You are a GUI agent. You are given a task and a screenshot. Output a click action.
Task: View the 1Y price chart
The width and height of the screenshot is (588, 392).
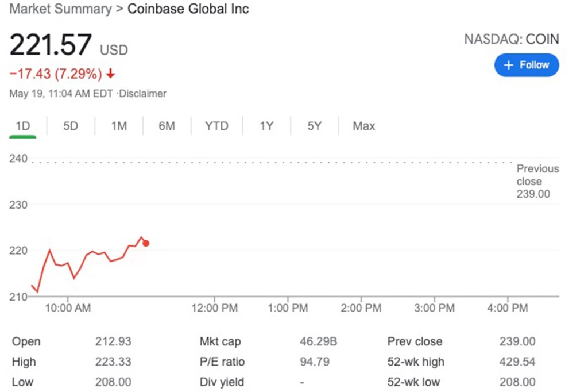[x=266, y=126]
